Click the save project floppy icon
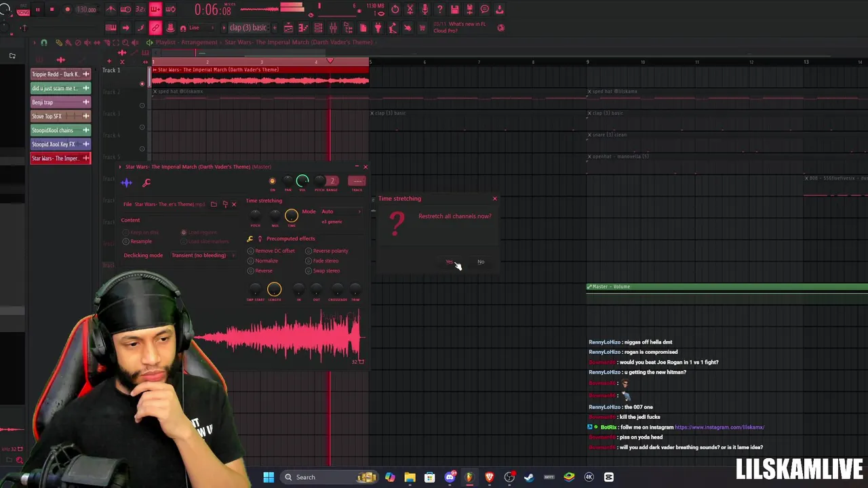Viewport: 868px width, 488px height. (454, 9)
